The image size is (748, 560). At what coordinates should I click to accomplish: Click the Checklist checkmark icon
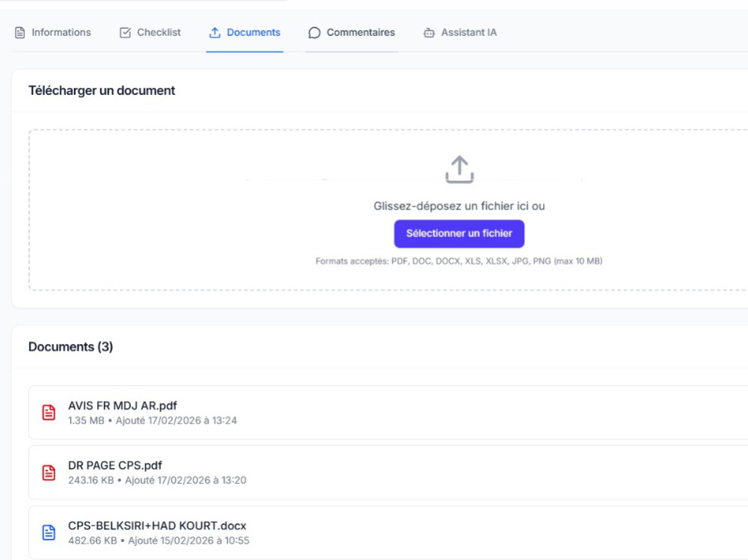click(125, 32)
